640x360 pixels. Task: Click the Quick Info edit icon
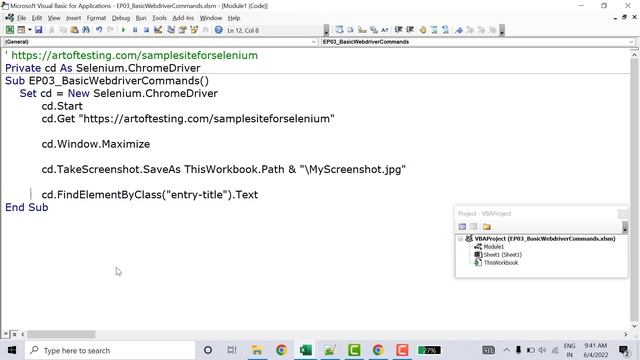pos(362,30)
